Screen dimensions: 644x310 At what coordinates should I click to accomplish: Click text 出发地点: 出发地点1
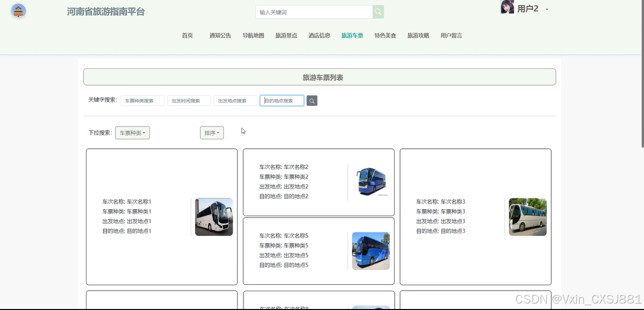coord(127,221)
